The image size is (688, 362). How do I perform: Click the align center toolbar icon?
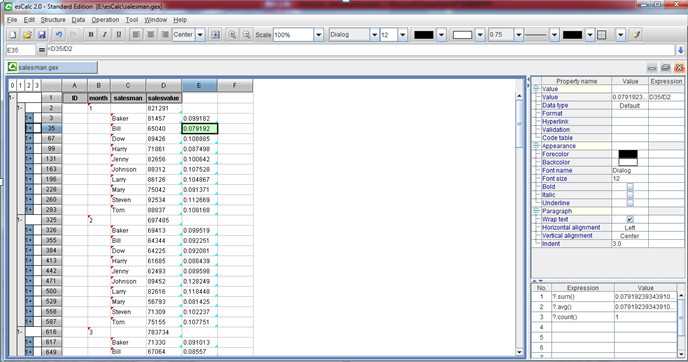click(150, 35)
